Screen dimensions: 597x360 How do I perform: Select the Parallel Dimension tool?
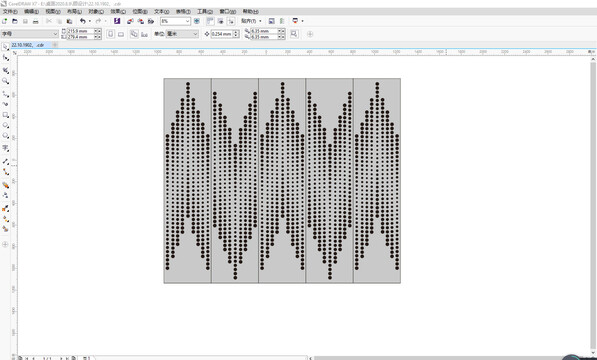[5, 161]
